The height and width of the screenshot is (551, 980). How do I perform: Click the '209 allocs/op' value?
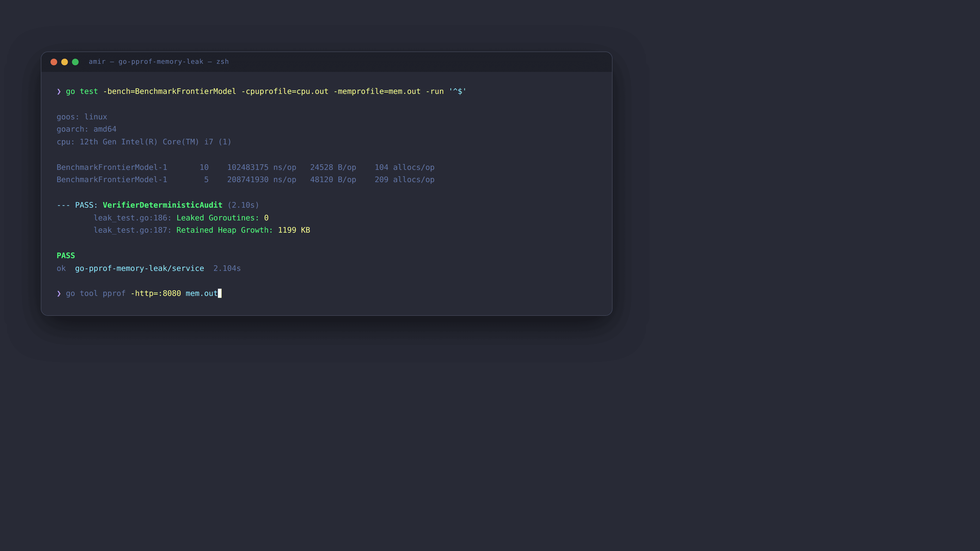[405, 180]
